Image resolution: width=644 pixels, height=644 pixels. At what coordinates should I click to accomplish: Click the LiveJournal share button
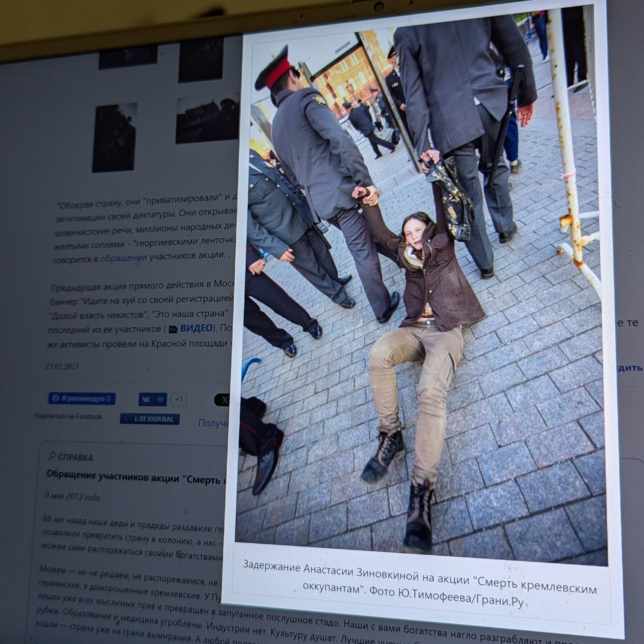click(x=150, y=419)
